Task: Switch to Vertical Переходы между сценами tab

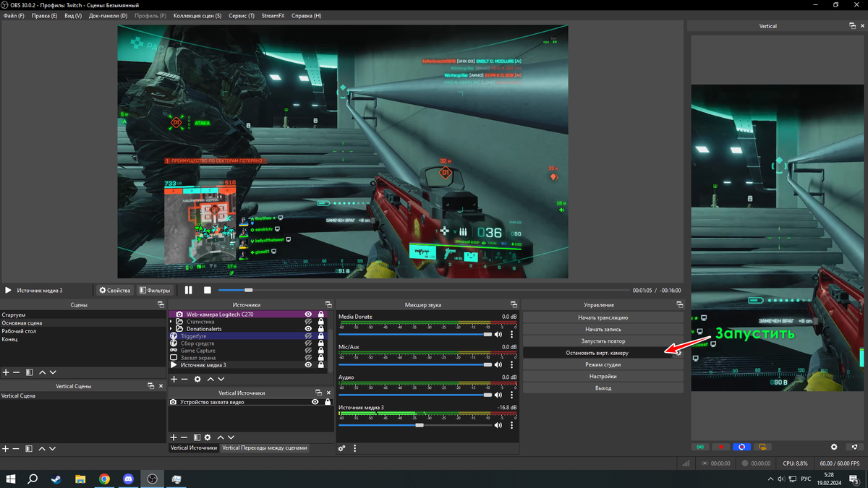Action: coord(265,448)
